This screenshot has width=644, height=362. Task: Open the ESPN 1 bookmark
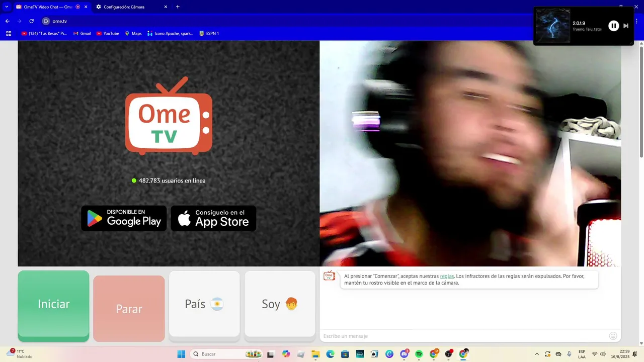(209, 33)
